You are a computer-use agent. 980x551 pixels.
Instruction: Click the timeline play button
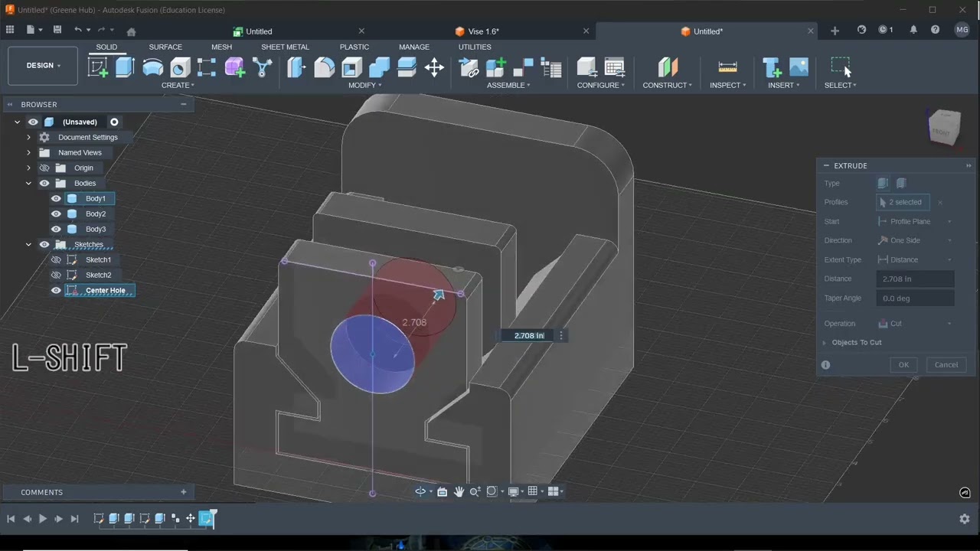tap(43, 519)
